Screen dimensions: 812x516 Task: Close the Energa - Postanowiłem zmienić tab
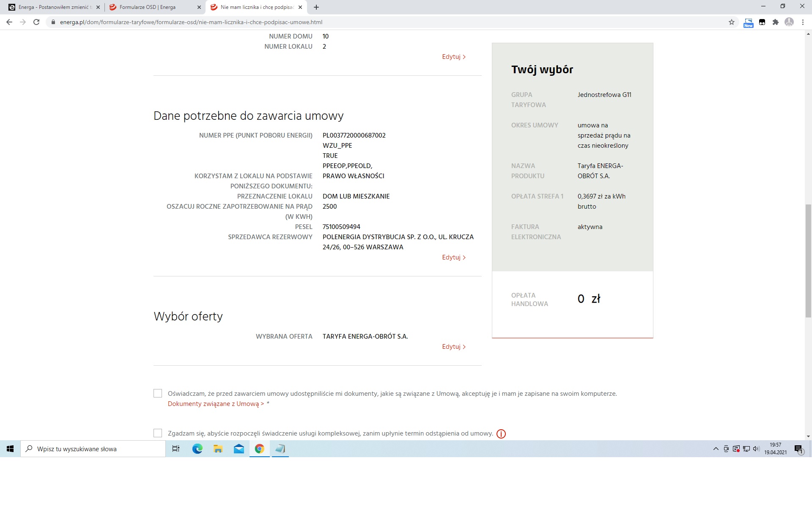point(98,7)
